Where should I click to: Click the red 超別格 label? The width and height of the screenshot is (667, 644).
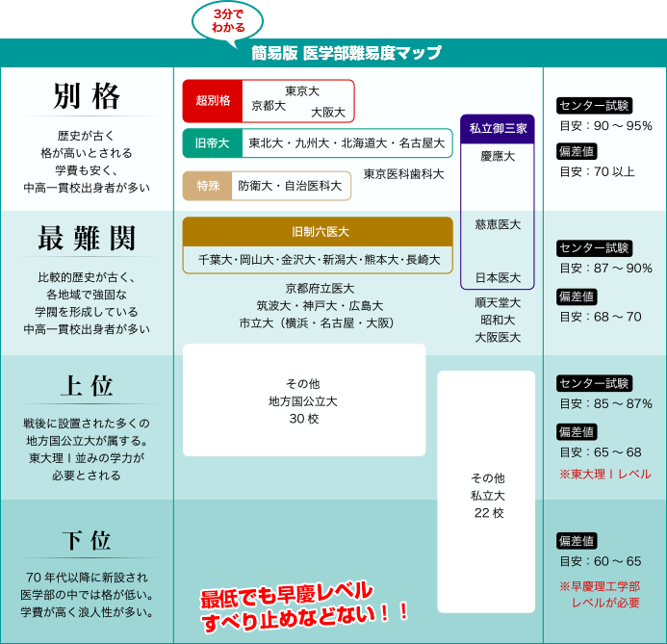point(213,101)
